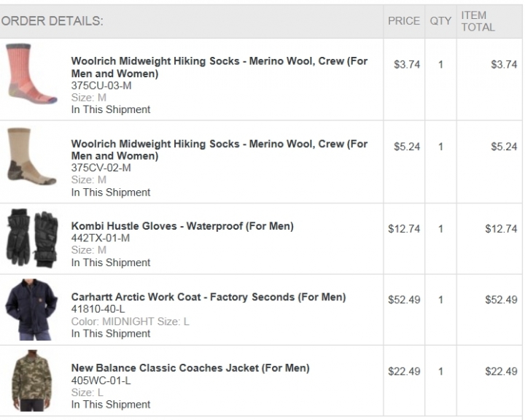Click the Woolrich Hiking Socks title above 375CU-03-M

pos(219,67)
